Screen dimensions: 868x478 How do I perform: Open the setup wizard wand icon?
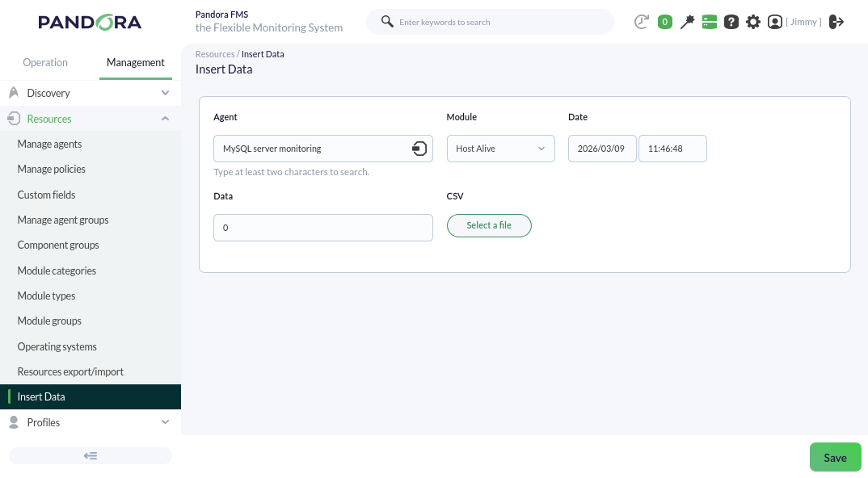[687, 22]
